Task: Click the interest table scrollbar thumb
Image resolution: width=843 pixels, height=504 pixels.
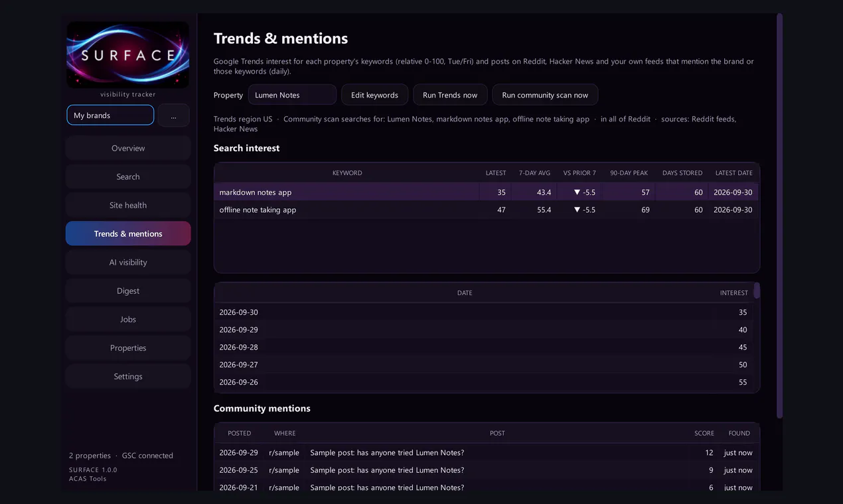Action: coord(757,290)
